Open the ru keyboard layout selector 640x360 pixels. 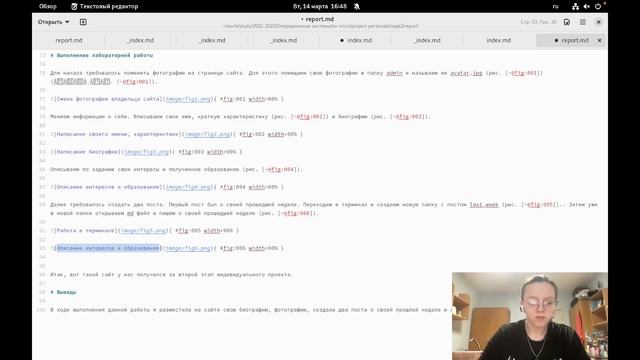coord(556,7)
